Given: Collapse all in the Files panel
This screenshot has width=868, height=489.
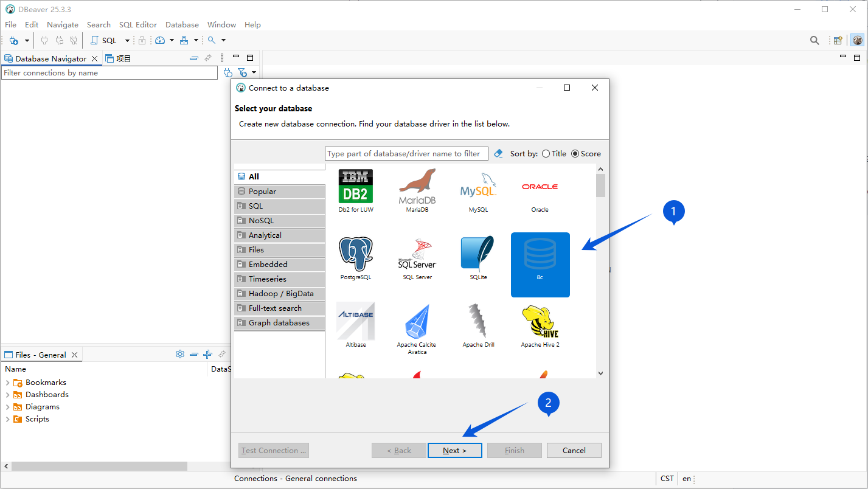Looking at the screenshot, I should (x=194, y=354).
